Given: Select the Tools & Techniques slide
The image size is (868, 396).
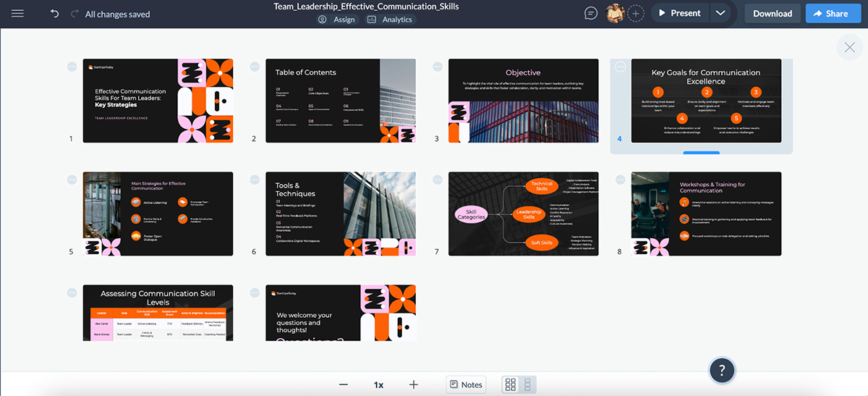Looking at the screenshot, I should click(341, 214).
